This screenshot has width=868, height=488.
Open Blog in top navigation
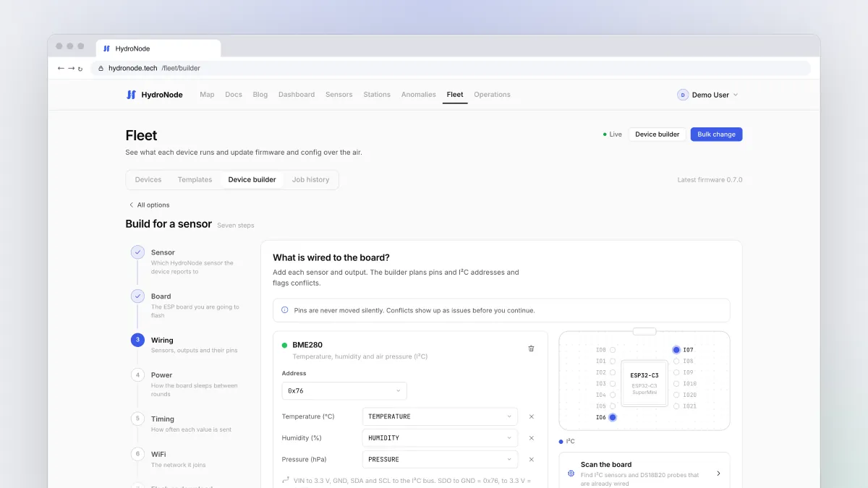(260, 95)
